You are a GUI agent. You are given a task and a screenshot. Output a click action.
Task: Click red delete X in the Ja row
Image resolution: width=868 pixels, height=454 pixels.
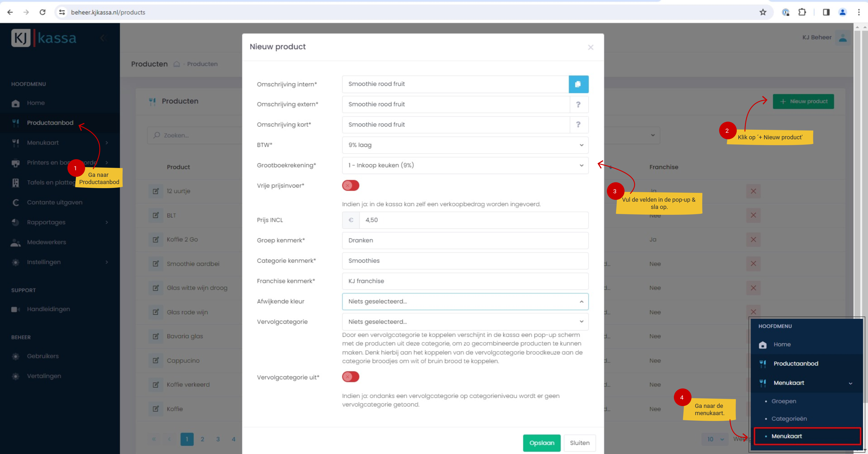753,239
